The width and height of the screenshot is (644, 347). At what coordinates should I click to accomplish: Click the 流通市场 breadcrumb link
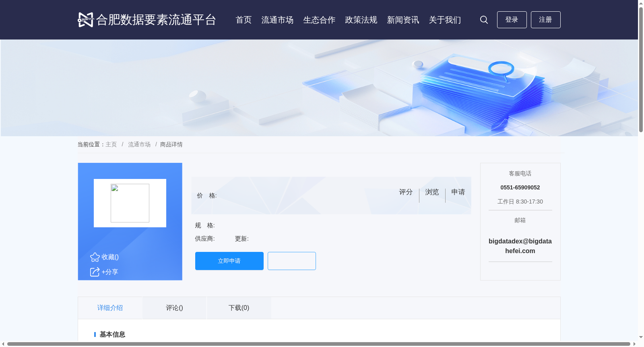139,144
